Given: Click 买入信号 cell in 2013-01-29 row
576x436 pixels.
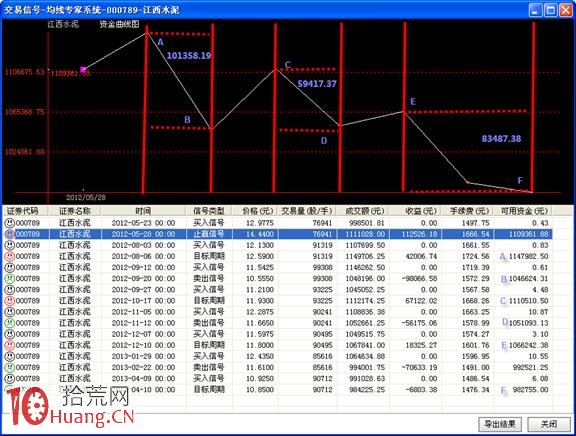Looking at the screenshot, I should click(x=209, y=356).
